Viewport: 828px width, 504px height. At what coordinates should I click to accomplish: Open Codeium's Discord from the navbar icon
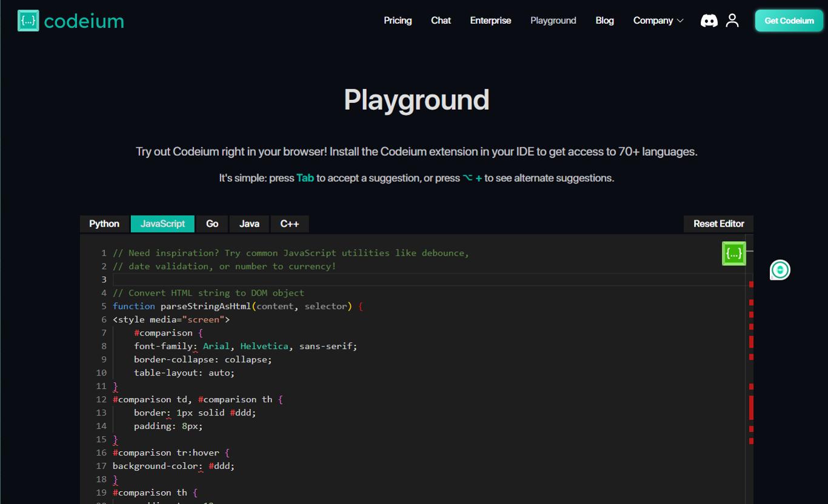coord(709,20)
